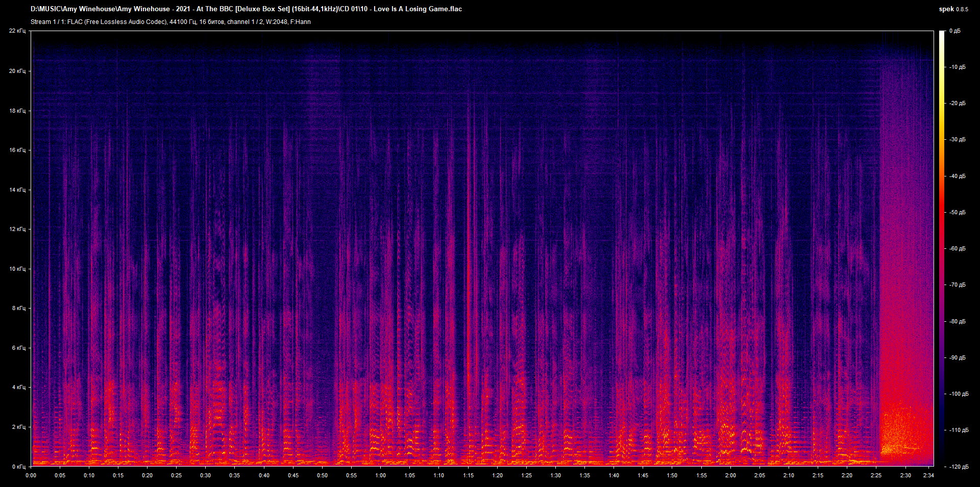Click the -30 dB scale label
This screenshot has width=980, height=487.
pos(957,140)
